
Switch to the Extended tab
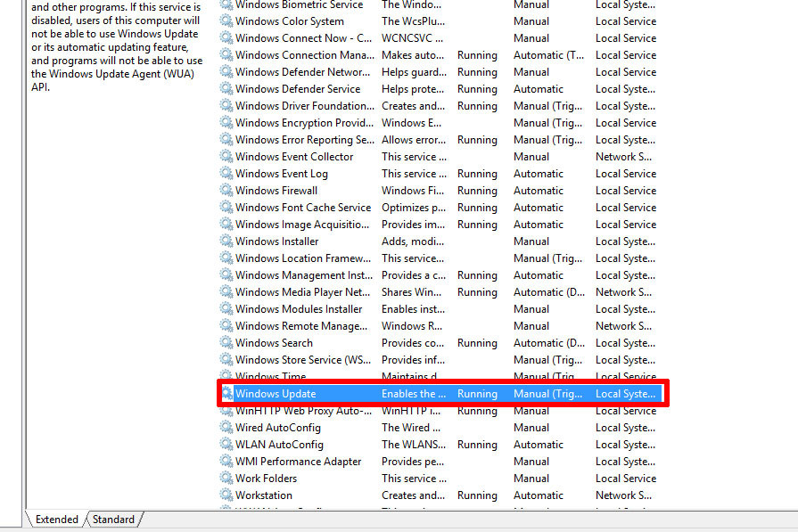[56, 520]
